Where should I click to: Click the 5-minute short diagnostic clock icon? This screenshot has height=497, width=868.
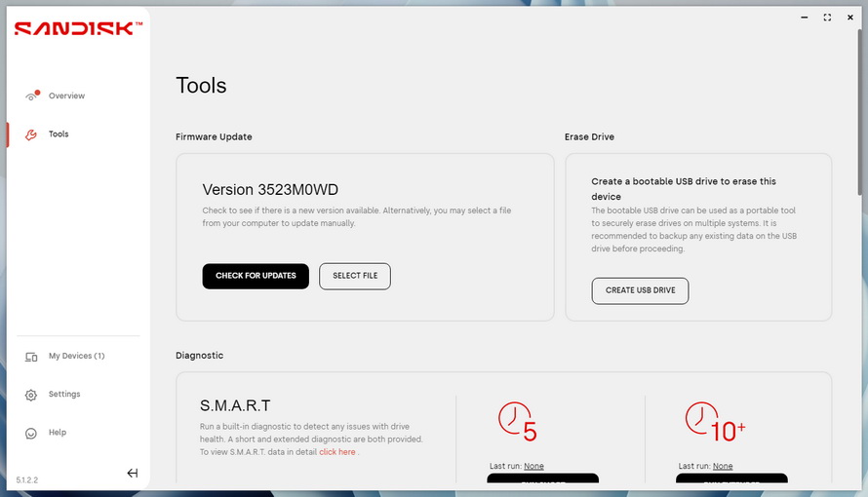(517, 422)
